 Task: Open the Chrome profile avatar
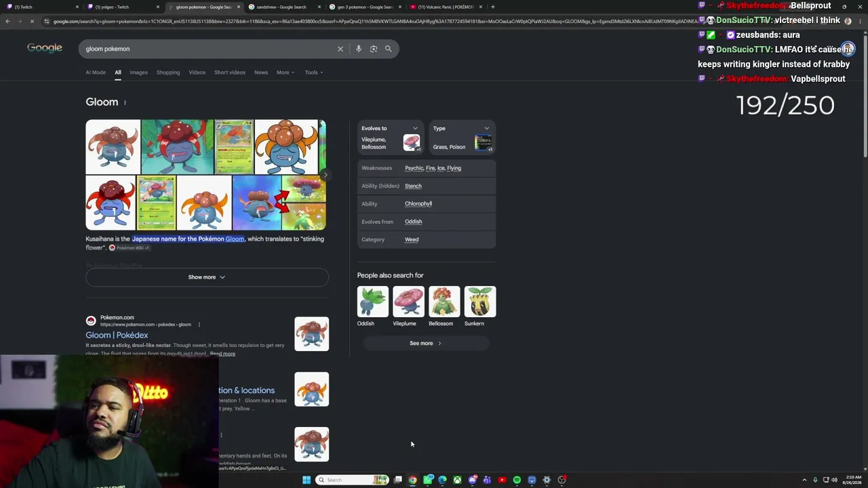click(848, 22)
